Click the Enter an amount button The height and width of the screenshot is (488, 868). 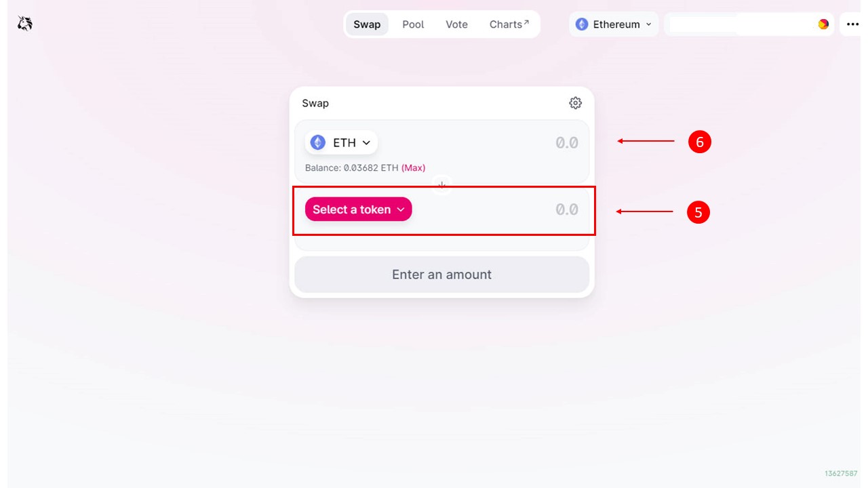442,274
